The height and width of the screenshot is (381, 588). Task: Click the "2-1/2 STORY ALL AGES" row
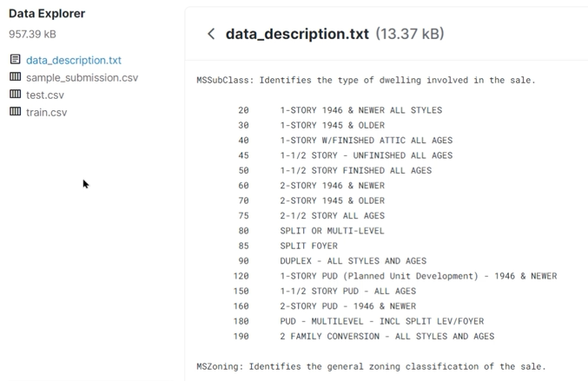click(x=332, y=215)
